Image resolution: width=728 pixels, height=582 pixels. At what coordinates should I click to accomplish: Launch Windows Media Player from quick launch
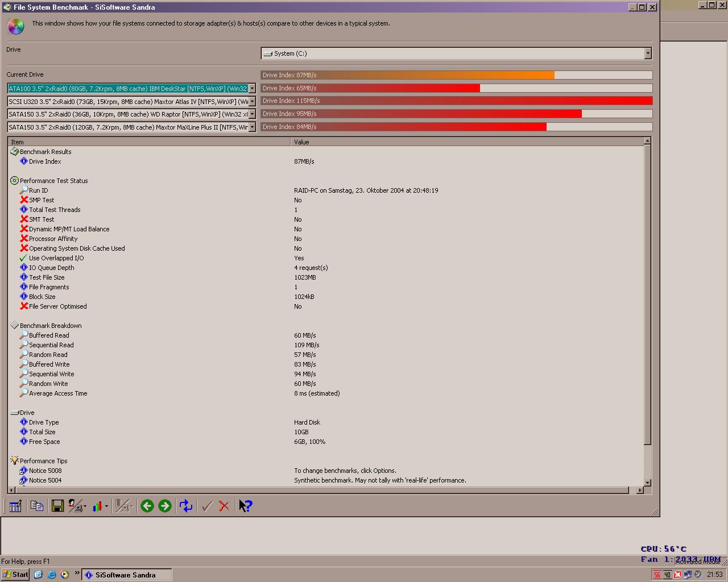tap(65, 575)
